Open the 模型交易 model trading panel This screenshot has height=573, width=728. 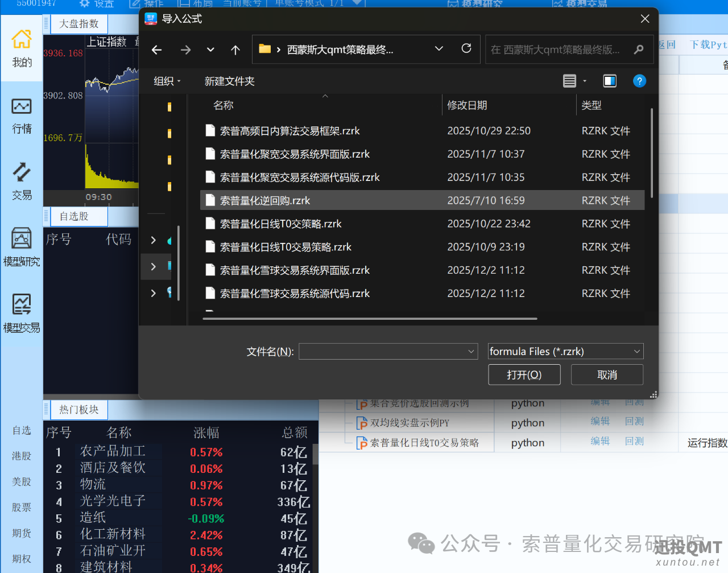pyautogui.click(x=21, y=313)
